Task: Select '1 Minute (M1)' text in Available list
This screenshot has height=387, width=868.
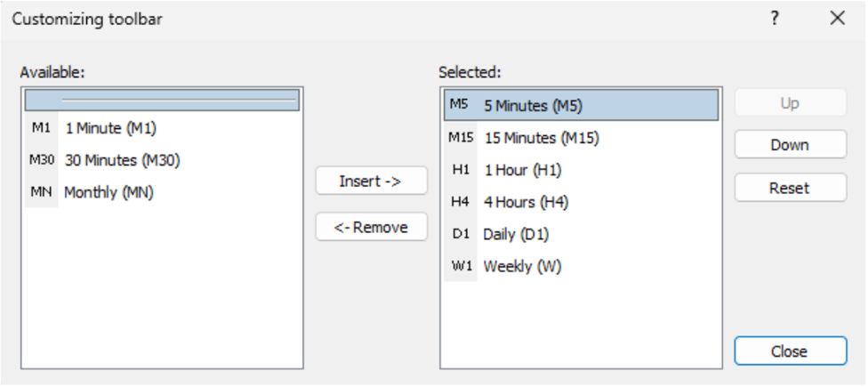Action: tap(110, 128)
